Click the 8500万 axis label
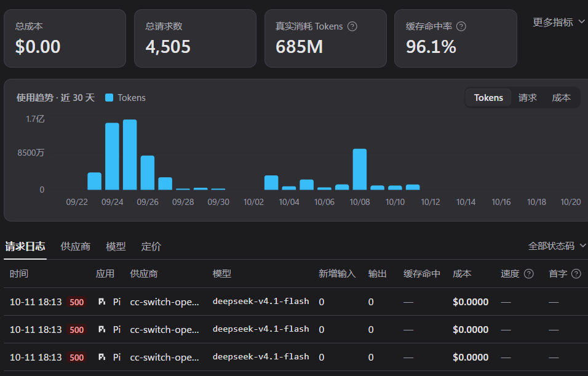This screenshot has height=376, width=588. pyautogui.click(x=31, y=153)
